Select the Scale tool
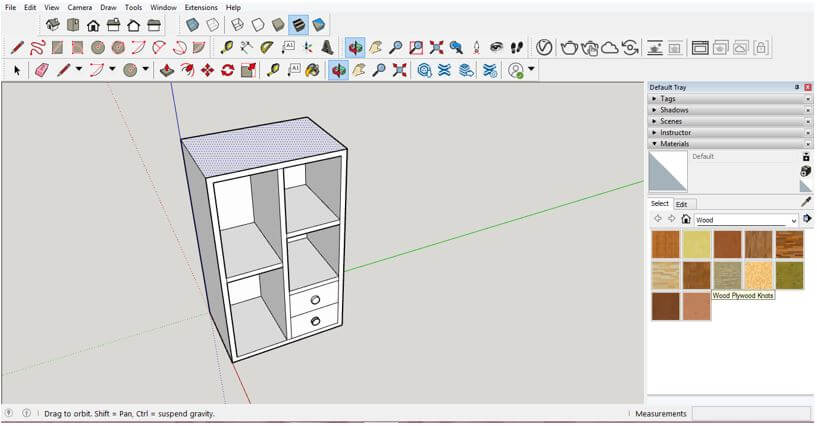Image resolution: width=817 pixels, height=426 pixels. coord(248,70)
